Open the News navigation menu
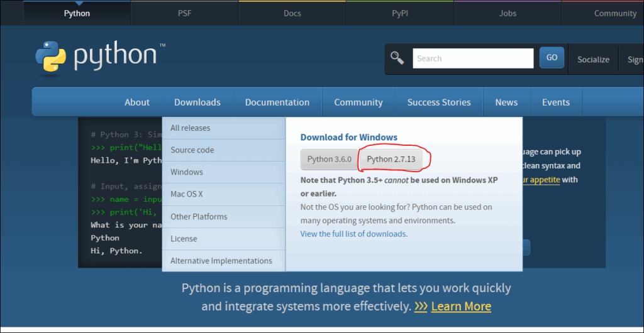Image resolution: width=644 pixels, height=333 pixels. [506, 102]
